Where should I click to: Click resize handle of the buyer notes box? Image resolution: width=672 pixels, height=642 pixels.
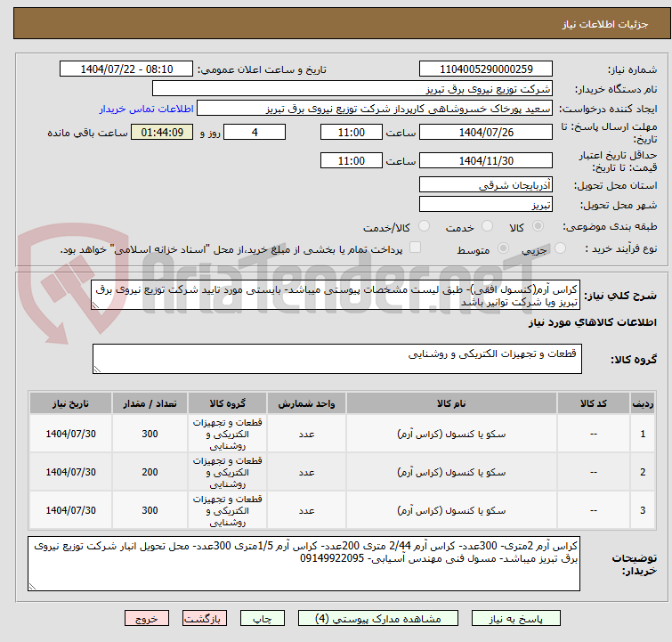coord(33,586)
